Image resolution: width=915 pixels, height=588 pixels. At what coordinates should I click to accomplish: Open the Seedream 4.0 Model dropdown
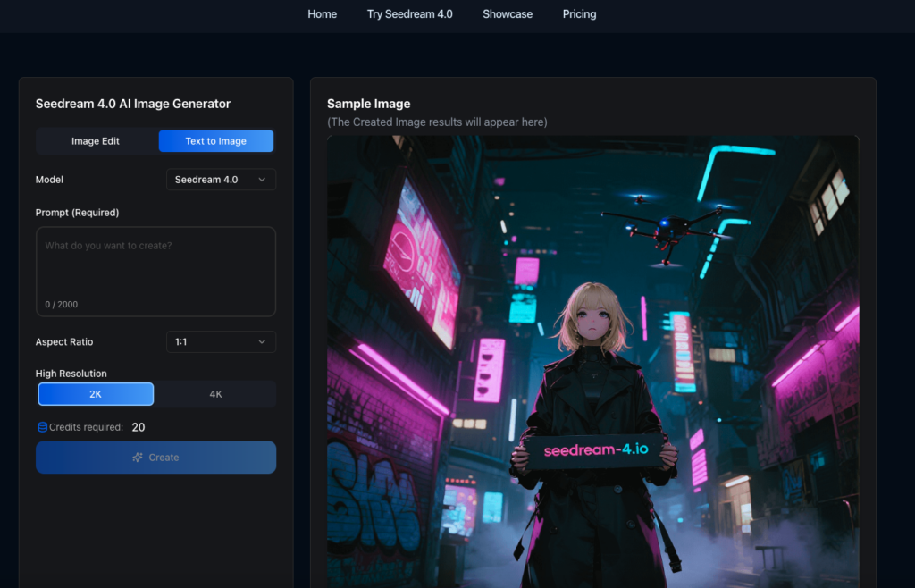pyautogui.click(x=220, y=180)
